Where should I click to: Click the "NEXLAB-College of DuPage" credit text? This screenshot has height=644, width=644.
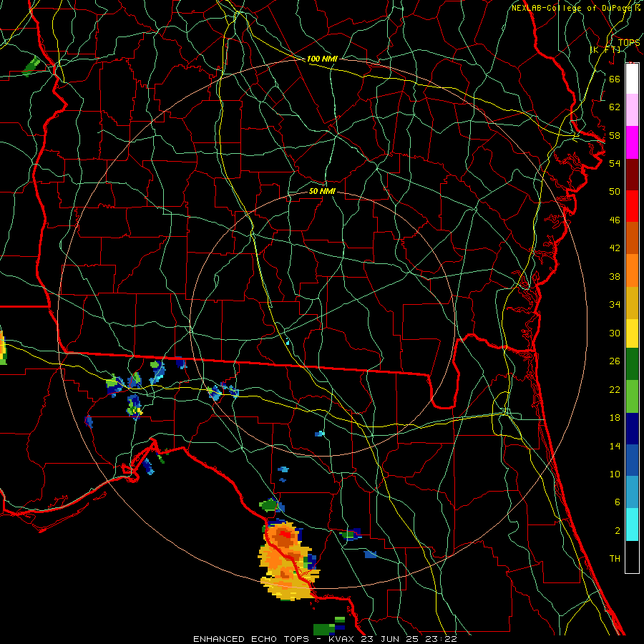tap(573, 8)
